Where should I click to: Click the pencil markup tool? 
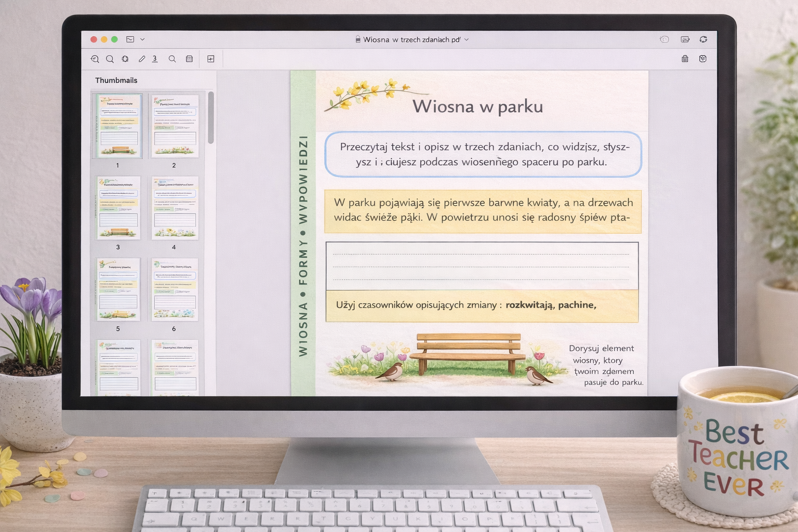142,59
